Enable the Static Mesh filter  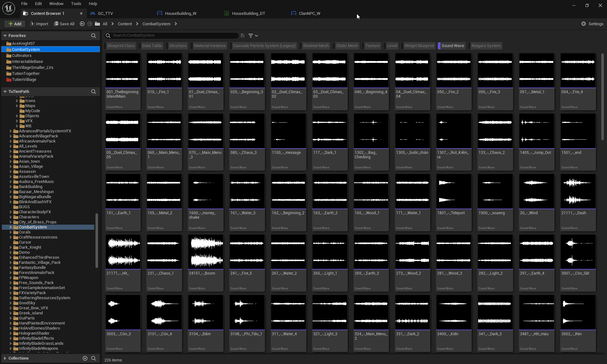(x=346, y=46)
